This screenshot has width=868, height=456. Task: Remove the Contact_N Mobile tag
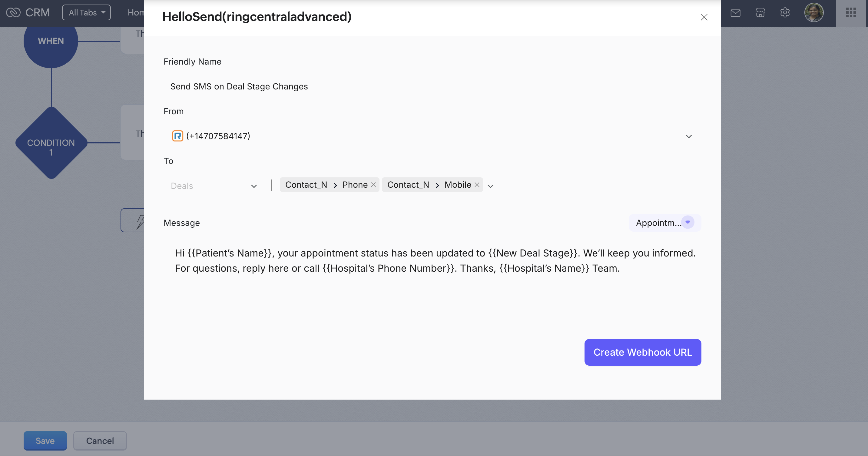pos(477,185)
